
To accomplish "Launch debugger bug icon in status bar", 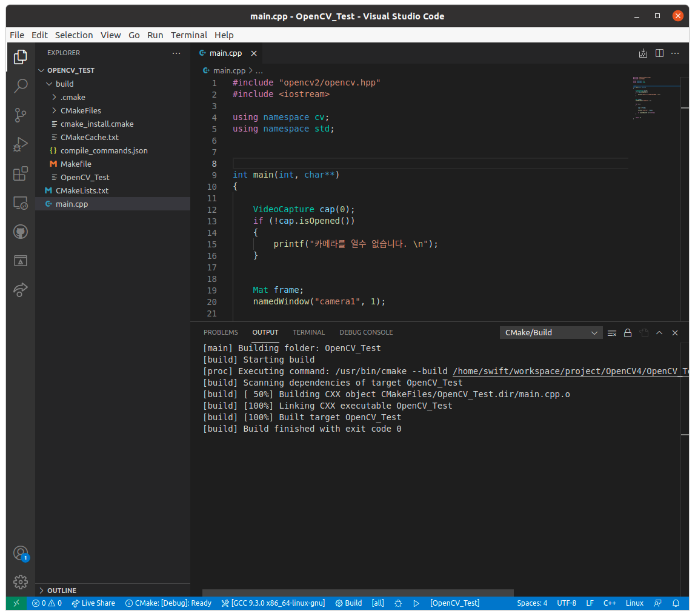I will click(398, 603).
